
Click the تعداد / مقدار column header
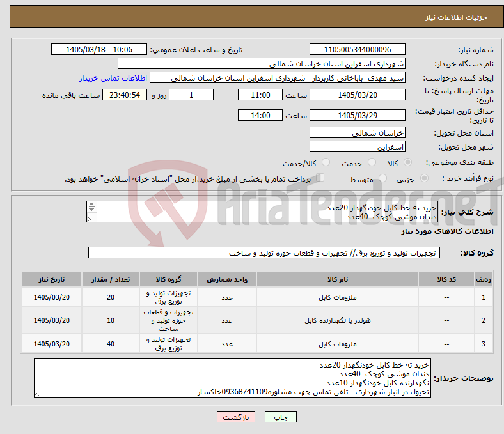[111, 279]
